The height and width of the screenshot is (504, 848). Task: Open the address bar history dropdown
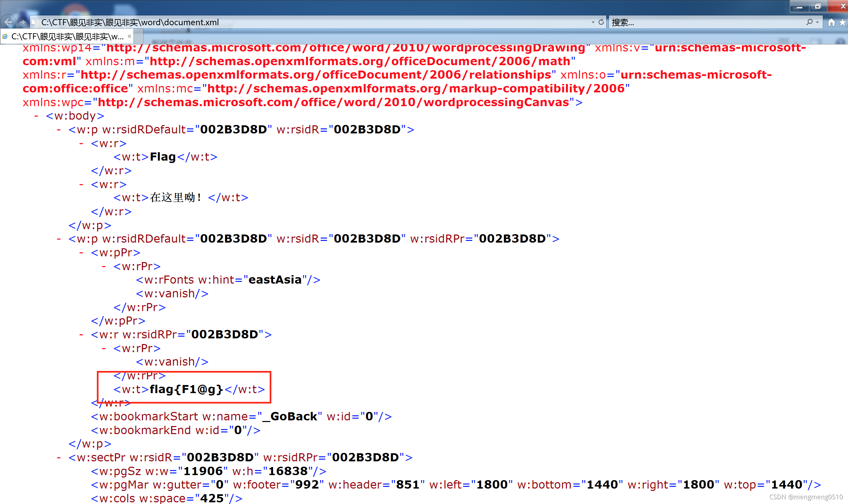click(x=593, y=22)
